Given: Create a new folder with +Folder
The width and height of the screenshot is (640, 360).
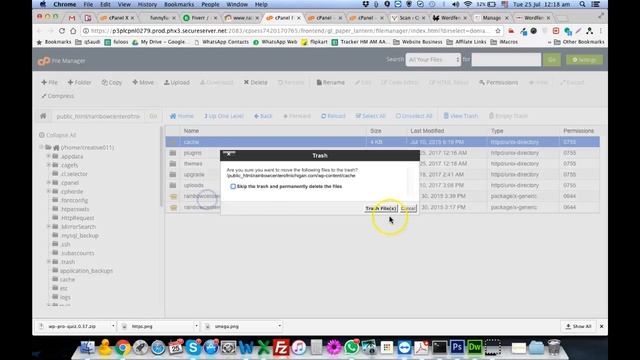Looking at the screenshot, I should 79,82.
